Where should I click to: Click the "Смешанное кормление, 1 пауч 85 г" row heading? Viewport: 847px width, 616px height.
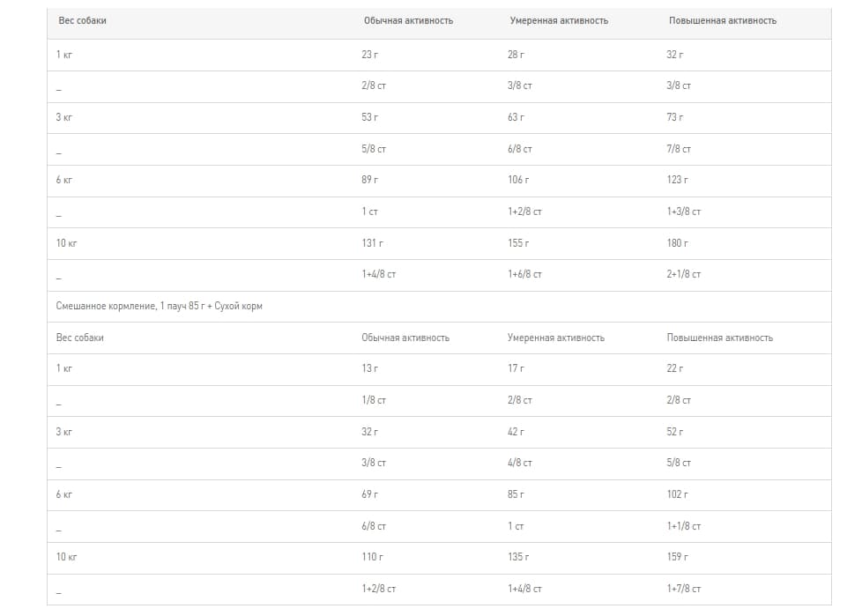tap(160, 307)
